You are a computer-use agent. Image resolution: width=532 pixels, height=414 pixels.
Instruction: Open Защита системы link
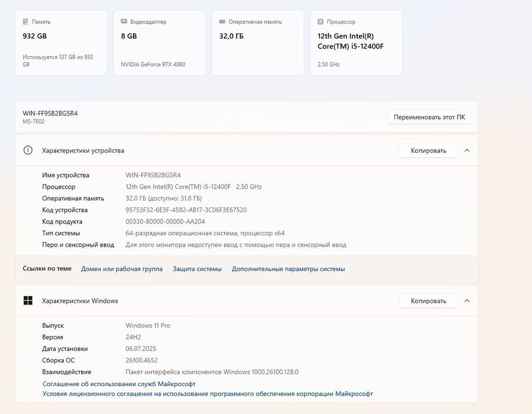[197, 269]
